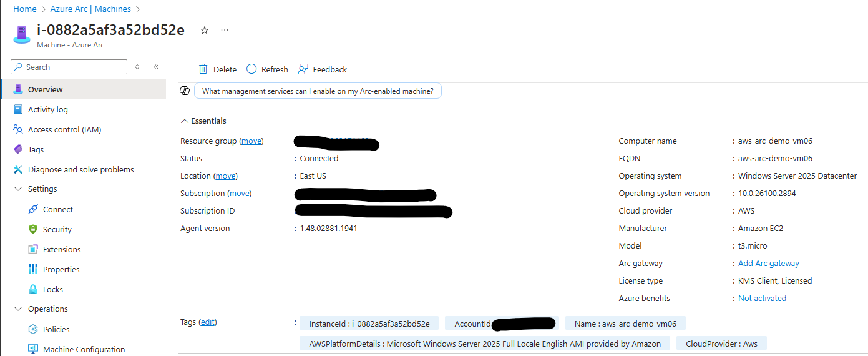Collapse the Essentials section
Screen dimensions: 868x356
[x=185, y=121]
